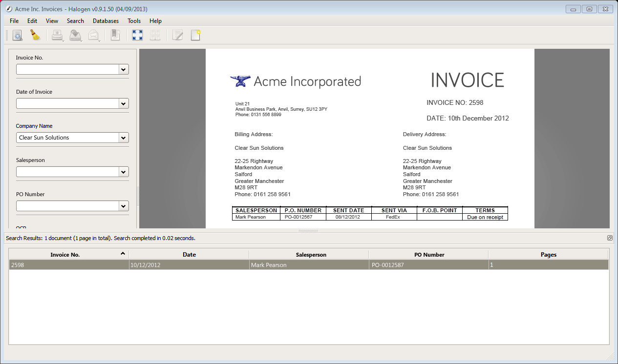Click the Edit document pencil icon
The width and height of the screenshot is (618, 364).
[177, 35]
